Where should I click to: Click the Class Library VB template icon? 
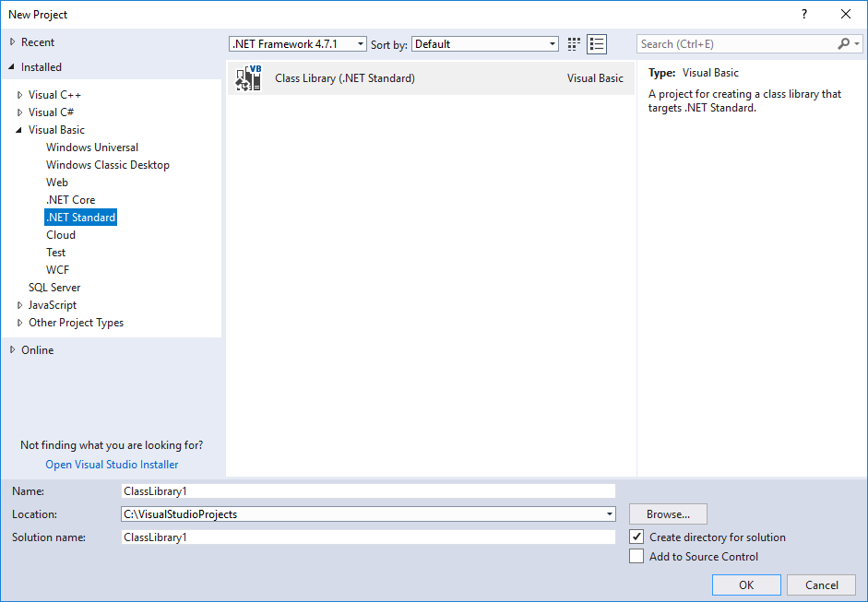click(248, 78)
